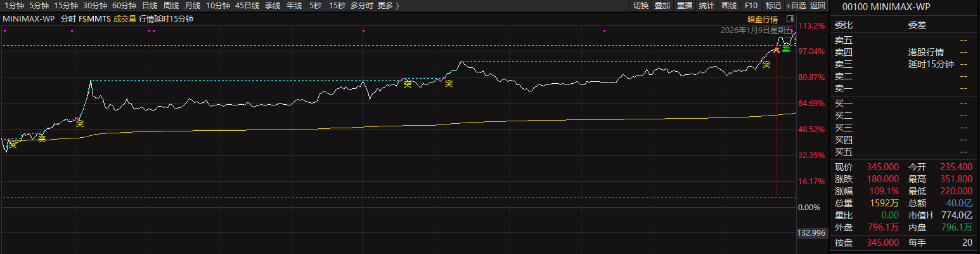
Task: Click the 返回 back button
Action: [818, 6]
